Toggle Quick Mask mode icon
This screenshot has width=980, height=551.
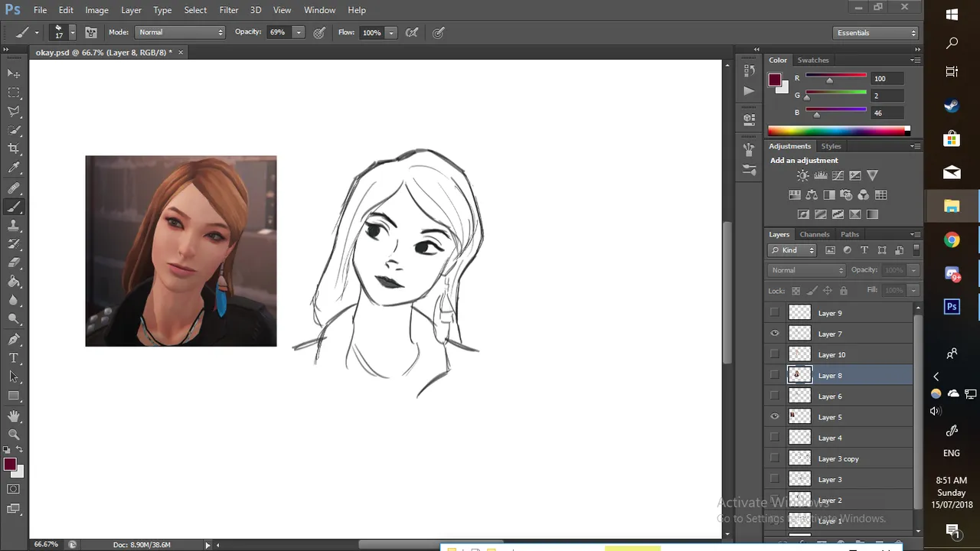click(x=14, y=489)
